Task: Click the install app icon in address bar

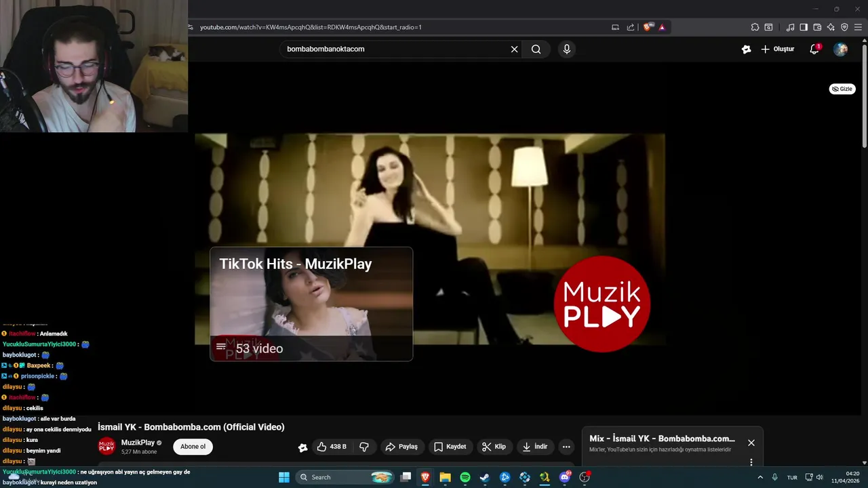Action: (x=615, y=27)
